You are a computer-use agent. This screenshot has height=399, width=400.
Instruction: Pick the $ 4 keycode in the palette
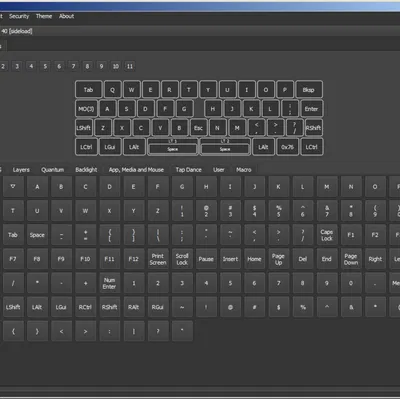click(254, 211)
